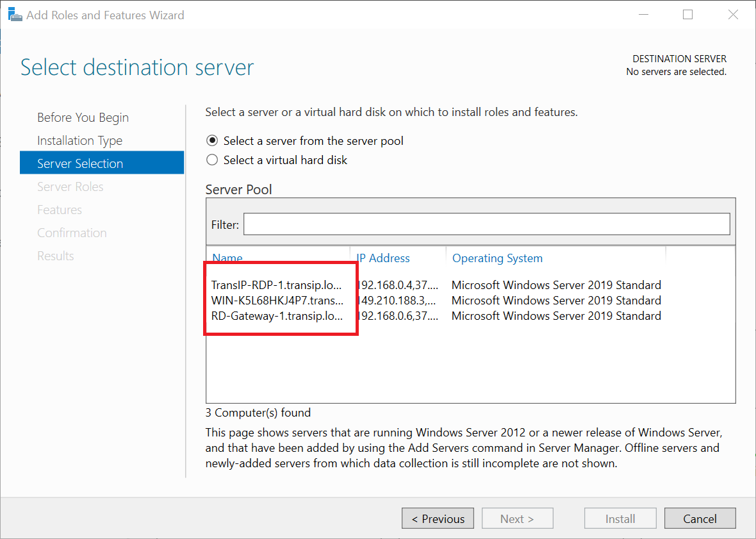Maximize the wizard window
This screenshot has width=756, height=539.
(688, 15)
